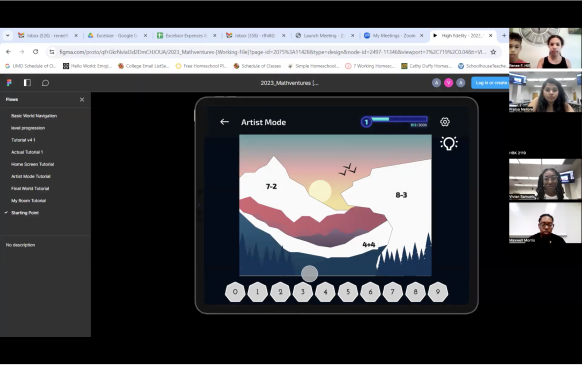
Task: Select the 4+4 region on the painting
Action: coord(369,244)
